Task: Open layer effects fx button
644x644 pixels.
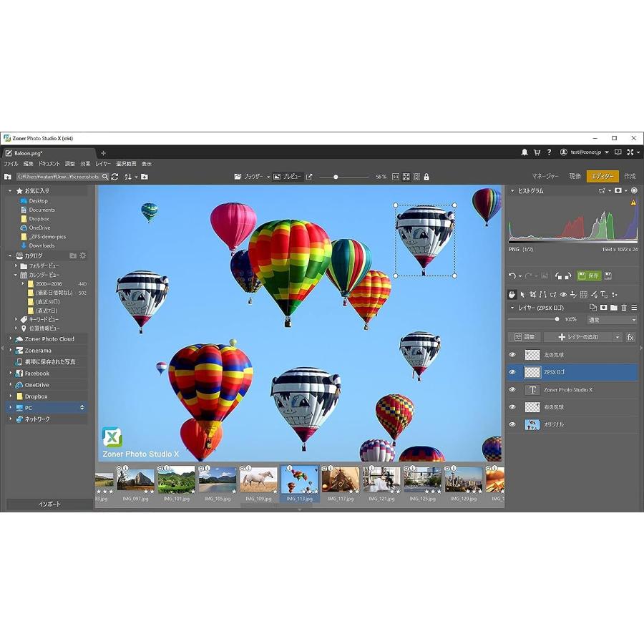Action: point(630,337)
